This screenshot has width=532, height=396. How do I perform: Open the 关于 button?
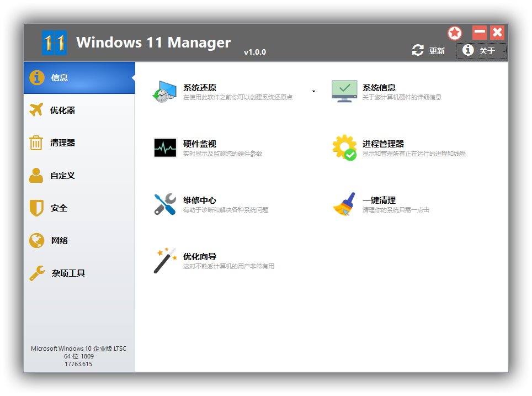coord(481,51)
